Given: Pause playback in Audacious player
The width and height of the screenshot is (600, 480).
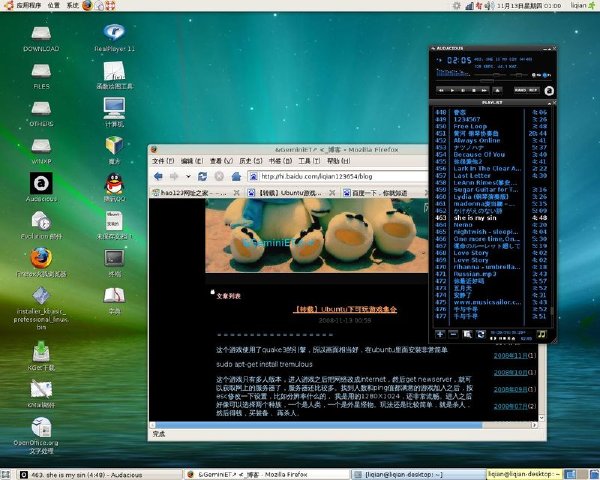Looking at the screenshot, I should [463, 91].
